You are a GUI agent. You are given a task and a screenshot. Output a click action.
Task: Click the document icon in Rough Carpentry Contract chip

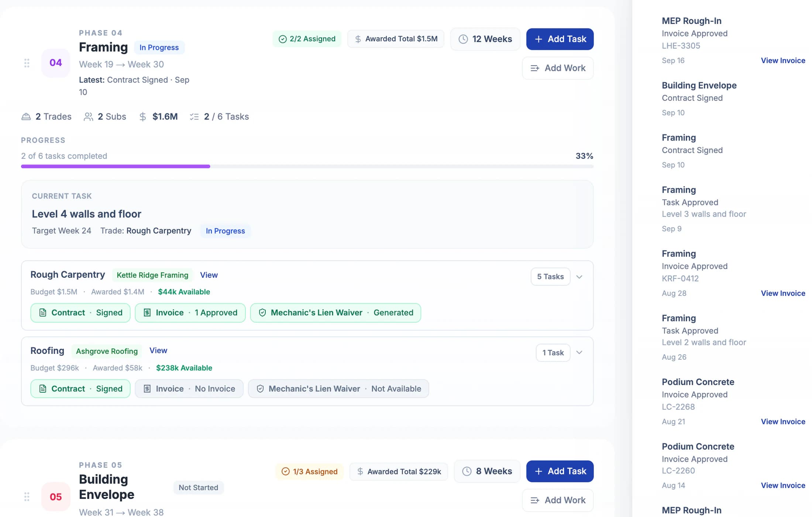(x=43, y=313)
